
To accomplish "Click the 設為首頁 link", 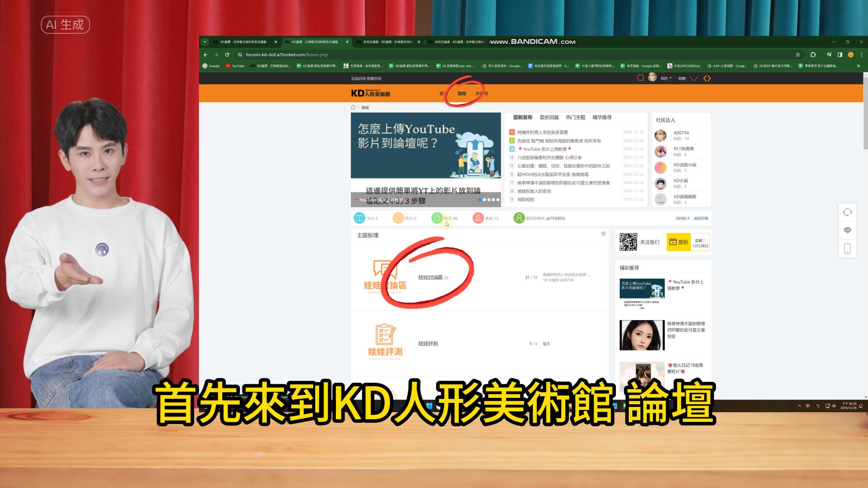I will pos(358,78).
